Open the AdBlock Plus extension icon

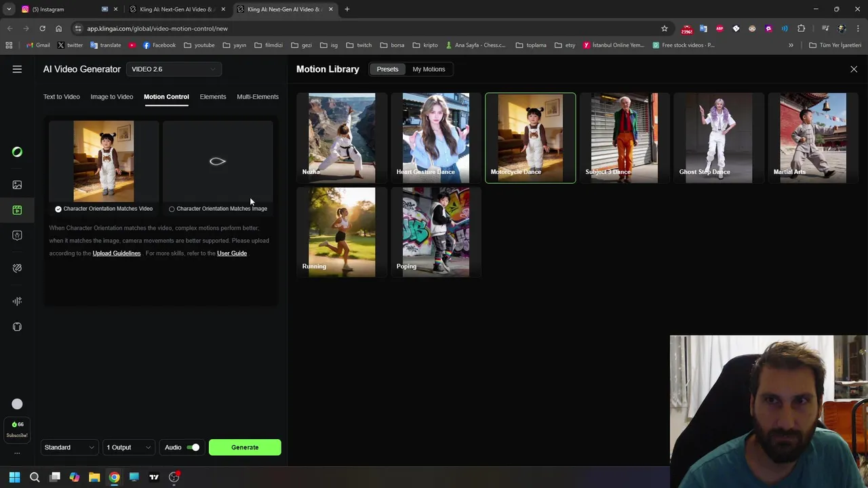719,28
